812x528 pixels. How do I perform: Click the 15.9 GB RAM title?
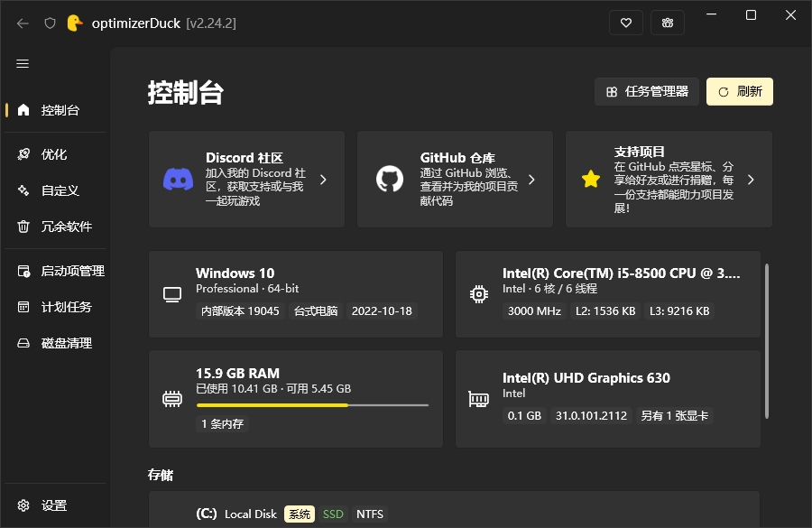click(x=237, y=373)
